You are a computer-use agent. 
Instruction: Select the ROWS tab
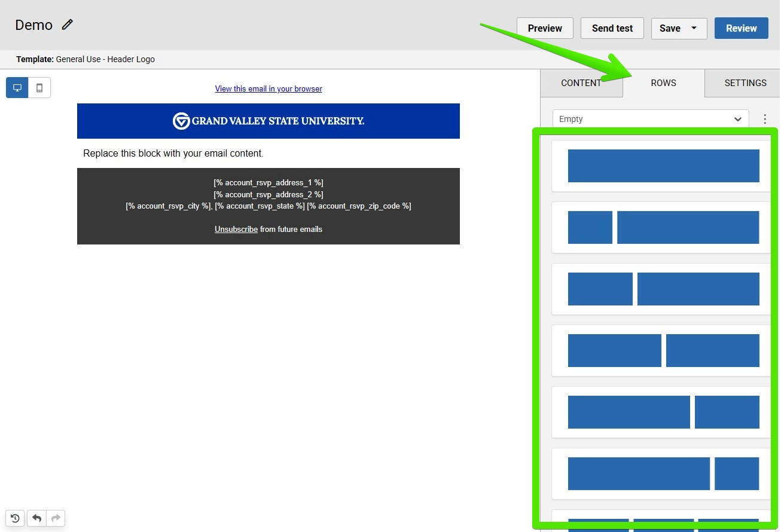coord(663,83)
